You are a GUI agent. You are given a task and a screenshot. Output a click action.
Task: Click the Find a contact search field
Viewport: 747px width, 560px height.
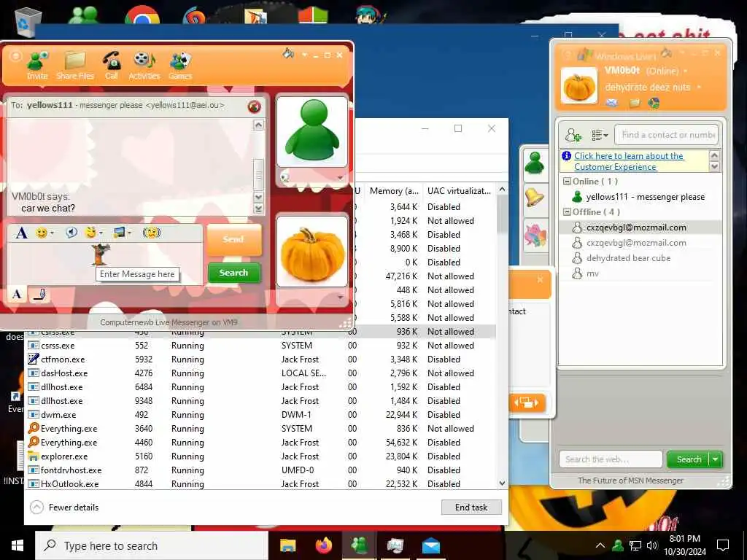click(666, 135)
